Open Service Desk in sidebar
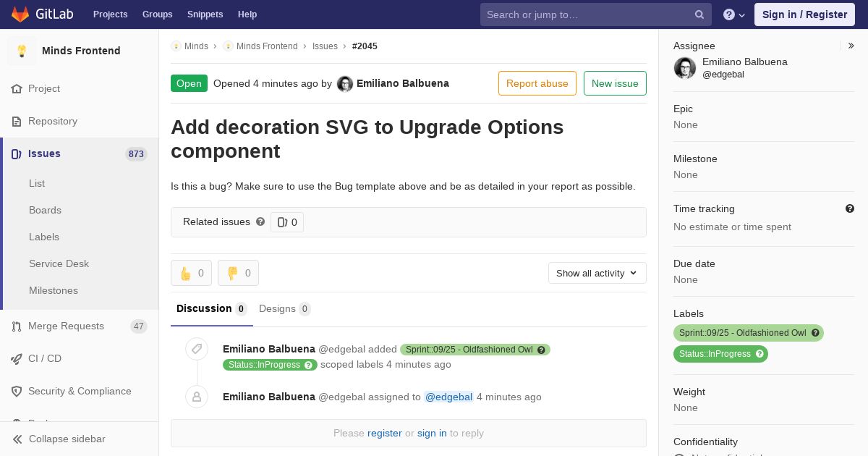This screenshot has width=868, height=456. [x=59, y=263]
